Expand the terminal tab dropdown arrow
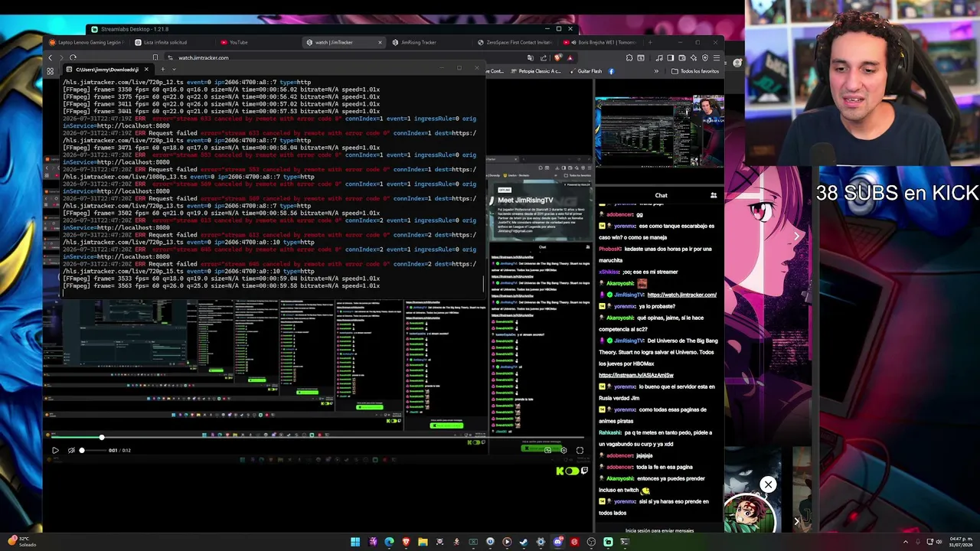The width and height of the screenshot is (980, 551). [174, 70]
